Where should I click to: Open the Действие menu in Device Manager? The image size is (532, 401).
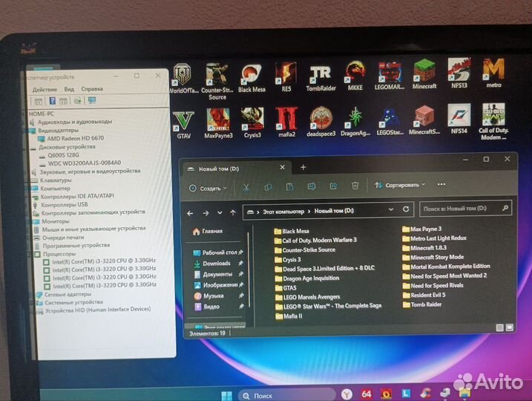click(45, 89)
